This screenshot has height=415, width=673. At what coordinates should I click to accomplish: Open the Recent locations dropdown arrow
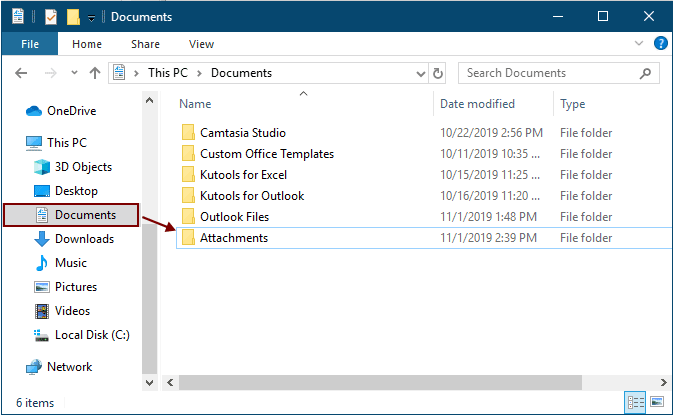click(x=74, y=73)
